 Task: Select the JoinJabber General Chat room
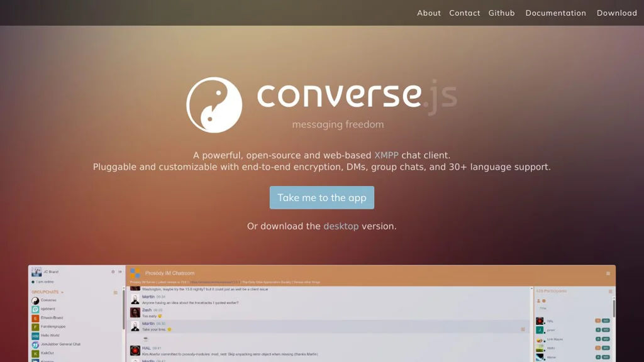[x=60, y=344]
